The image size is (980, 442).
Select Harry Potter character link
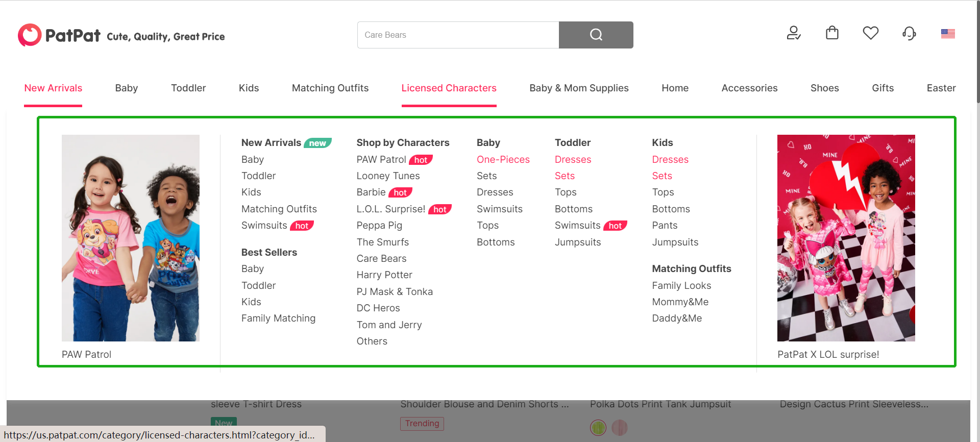tap(384, 275)
